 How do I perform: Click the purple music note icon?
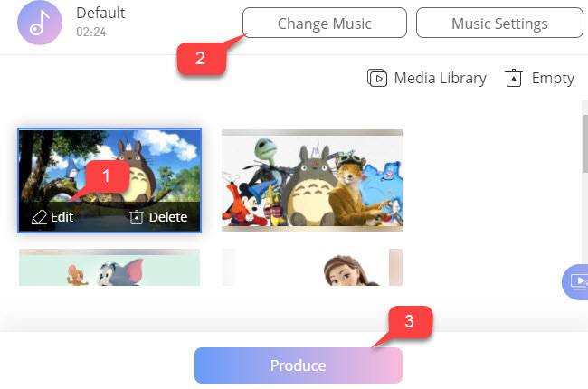click(x=40, y=23)
